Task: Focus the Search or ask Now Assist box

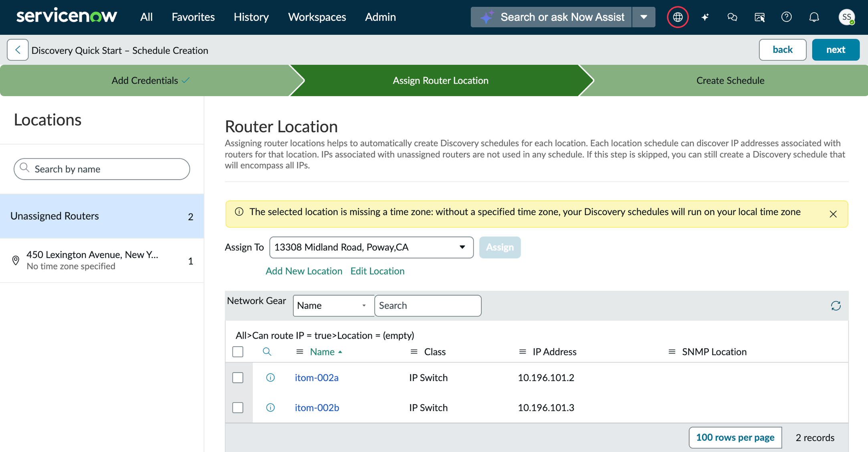Action: 551,17
